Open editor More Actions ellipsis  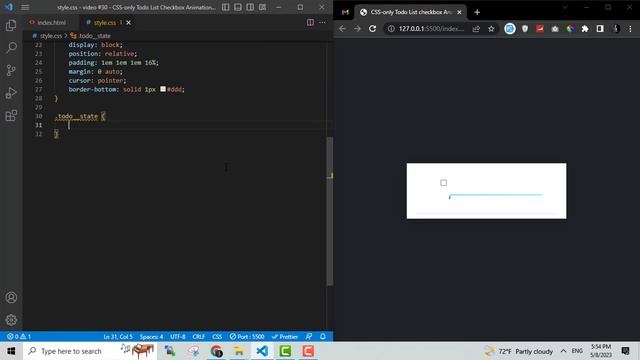pos(322,22)
